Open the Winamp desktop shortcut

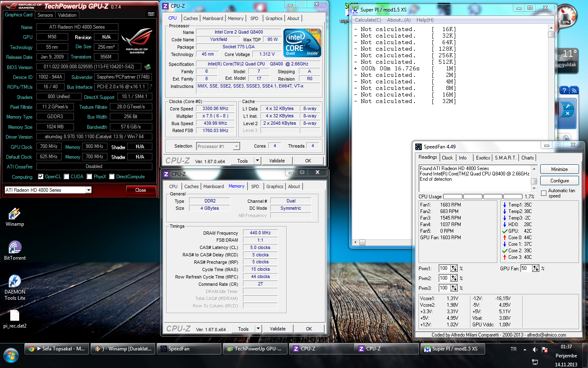pos(15,217)
